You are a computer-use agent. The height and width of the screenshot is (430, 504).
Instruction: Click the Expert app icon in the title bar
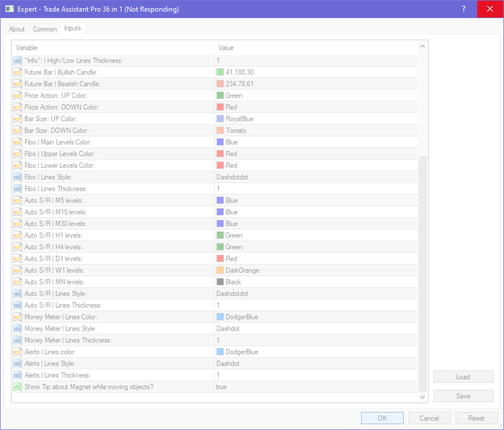coord(10,9)
